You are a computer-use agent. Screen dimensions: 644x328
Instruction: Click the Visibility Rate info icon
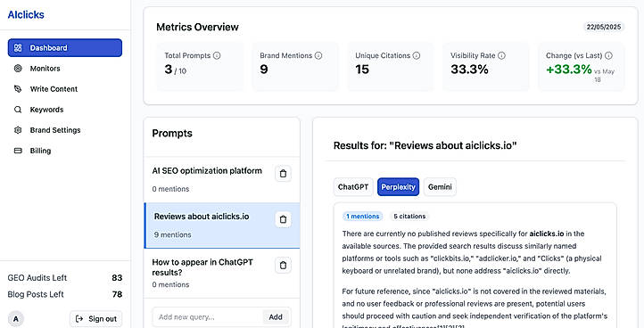pyautogui.click(x=501, y=55)
